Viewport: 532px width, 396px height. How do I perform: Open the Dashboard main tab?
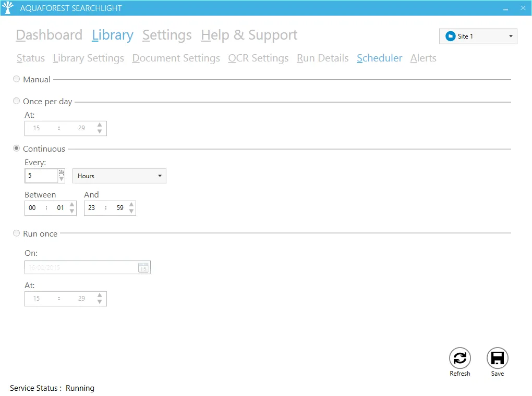49,35
